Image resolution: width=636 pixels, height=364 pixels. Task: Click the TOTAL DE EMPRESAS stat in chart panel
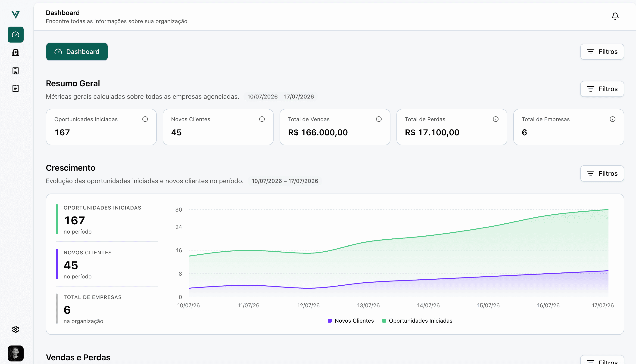click(107, 309)
